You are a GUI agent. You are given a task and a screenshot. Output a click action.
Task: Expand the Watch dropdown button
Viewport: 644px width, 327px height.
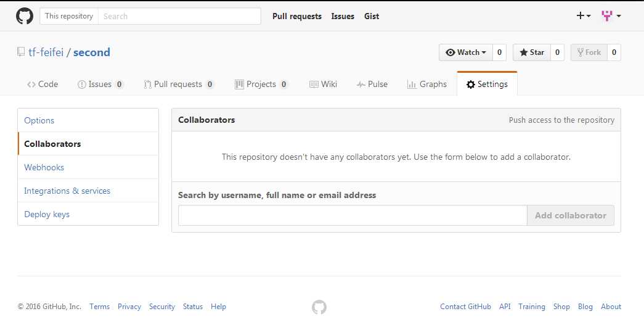(466, 52)
